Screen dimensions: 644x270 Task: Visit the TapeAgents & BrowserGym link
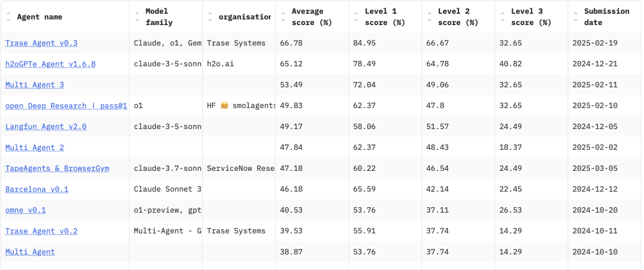coord(57,168)
